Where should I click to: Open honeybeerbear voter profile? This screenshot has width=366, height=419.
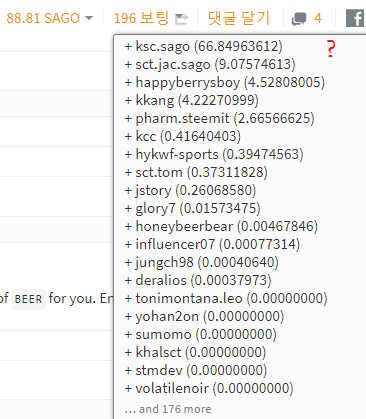(221, 226)
